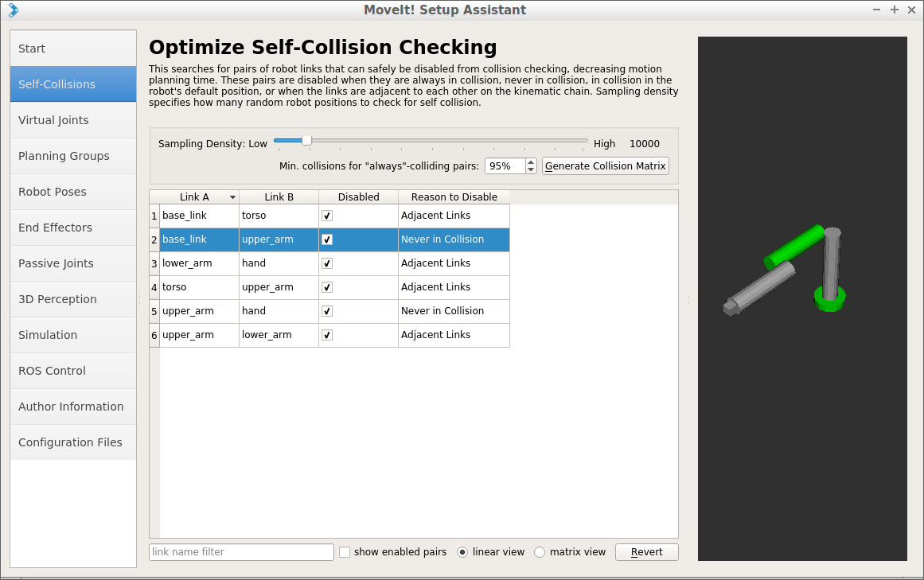924x580 pixels.
Task: Uncheck Disabled for upper_arm–hand pair
Action: tap(327, 311)
